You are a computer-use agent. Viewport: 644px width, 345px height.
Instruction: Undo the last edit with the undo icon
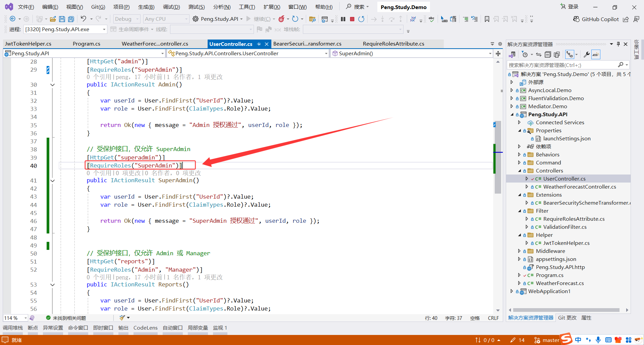coord(83,19)
